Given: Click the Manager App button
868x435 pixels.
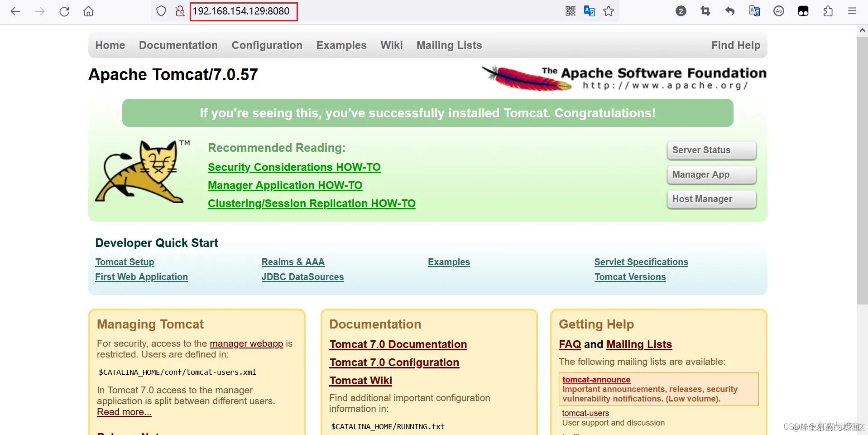Looking at the screenshot, I should (x=711, y=174).
